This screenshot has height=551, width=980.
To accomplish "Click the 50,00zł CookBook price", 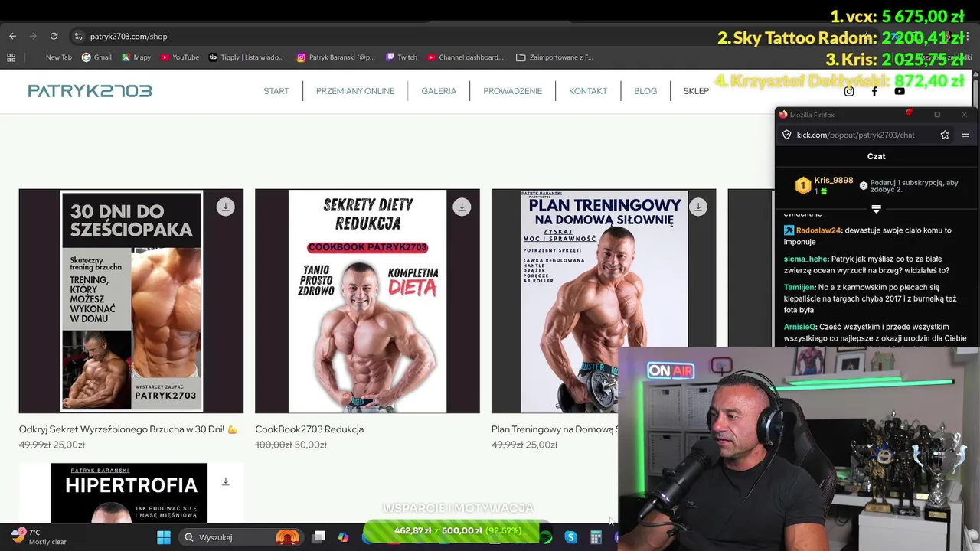I will tap(310, 445).
